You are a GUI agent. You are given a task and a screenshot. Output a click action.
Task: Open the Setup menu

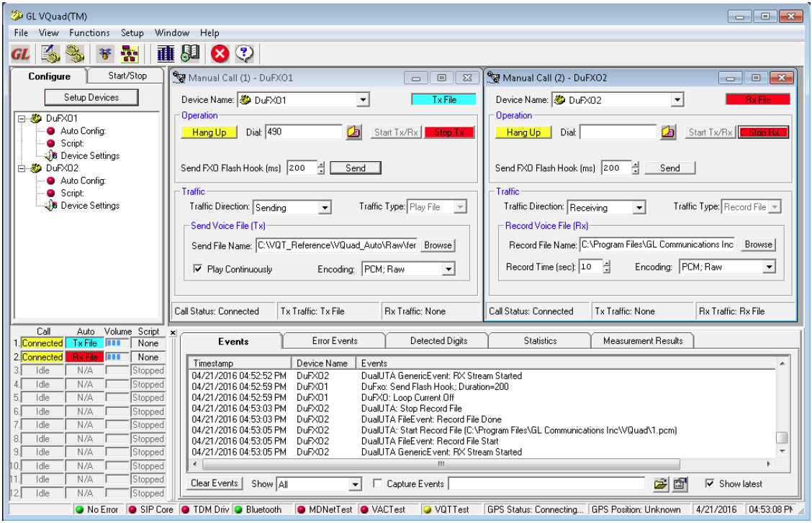(132, 32)
